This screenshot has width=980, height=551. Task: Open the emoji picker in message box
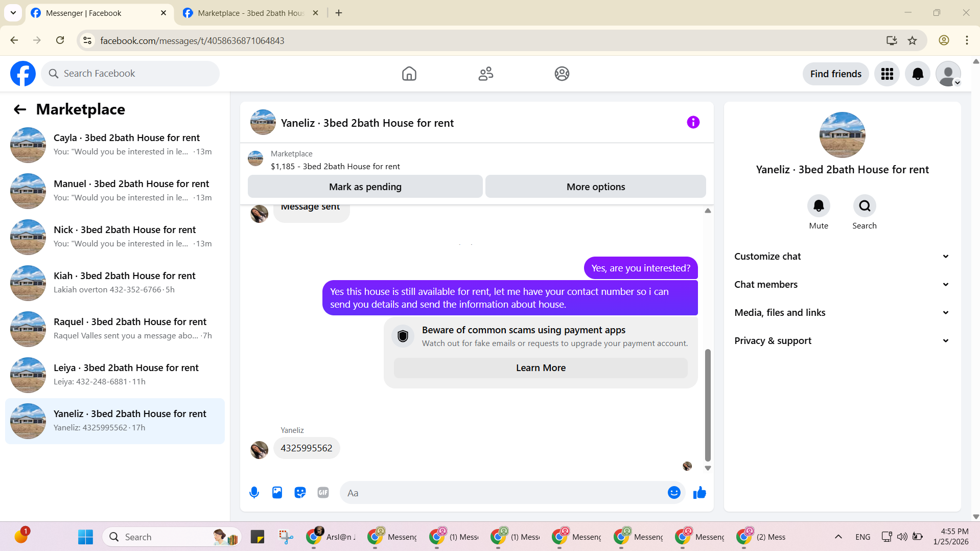point(674,493)
